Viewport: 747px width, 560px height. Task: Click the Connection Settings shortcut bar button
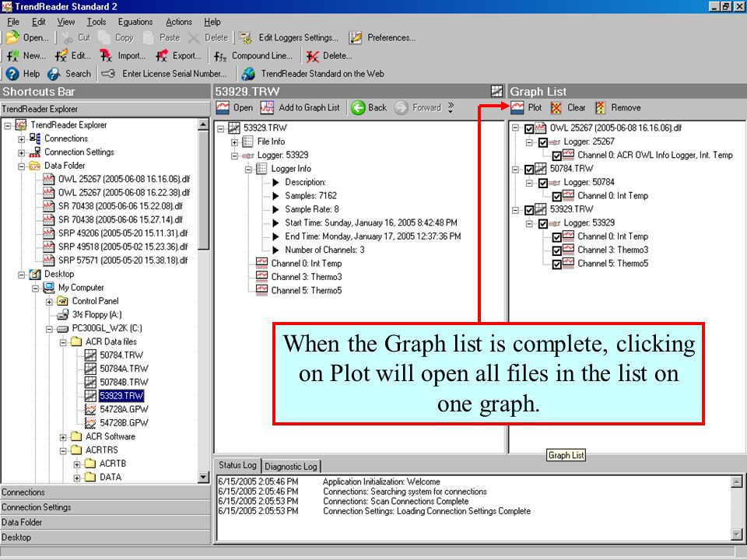tap(105, 508)
